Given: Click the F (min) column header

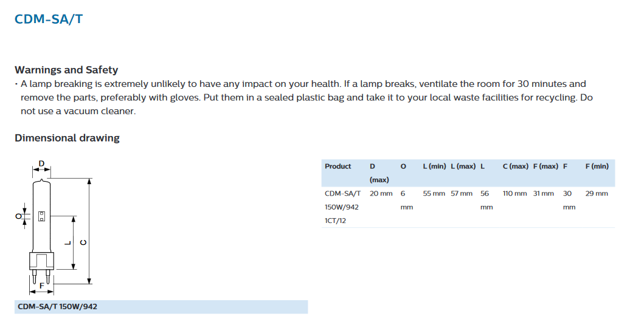Looking at the screenshot, I should point(597,166).
